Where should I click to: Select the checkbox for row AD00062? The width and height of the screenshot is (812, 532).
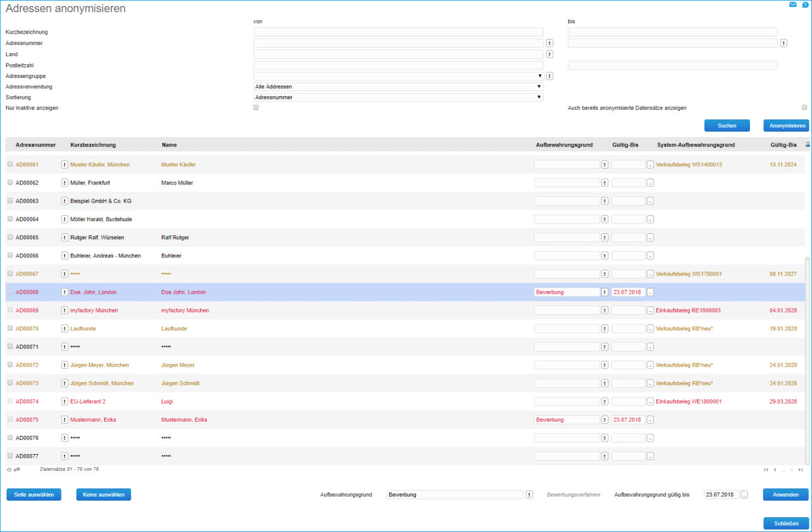(x=10, y=182)
